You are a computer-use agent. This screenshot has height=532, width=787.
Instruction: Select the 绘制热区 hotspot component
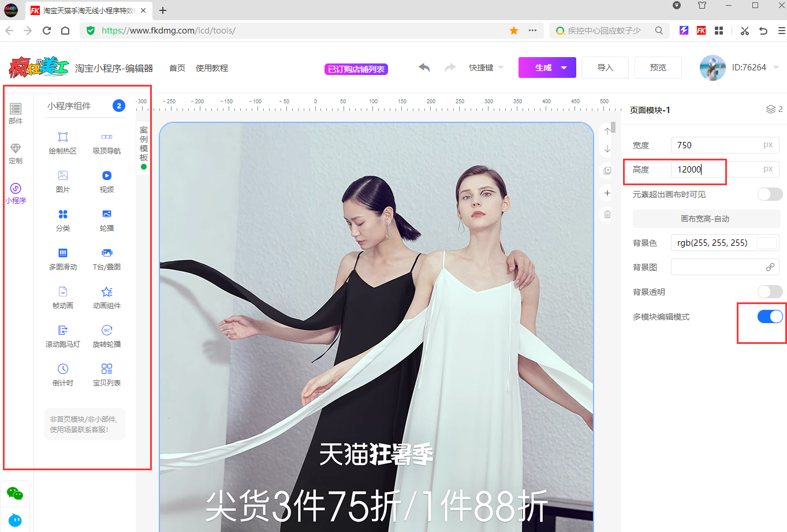pos(63,143)
